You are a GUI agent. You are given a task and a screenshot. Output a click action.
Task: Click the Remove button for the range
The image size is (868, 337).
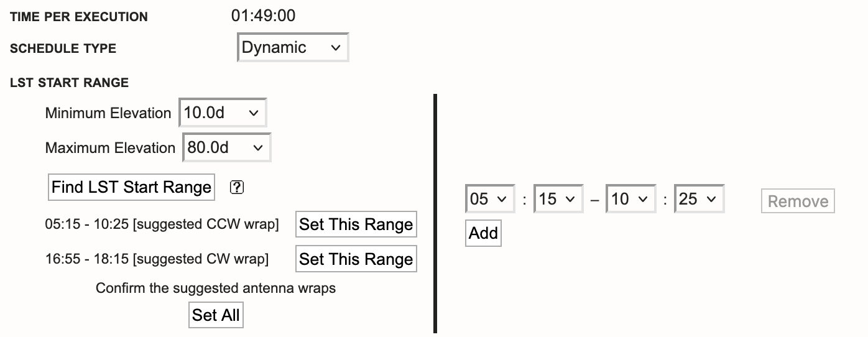pyautogui.click(x=798, y=201)
